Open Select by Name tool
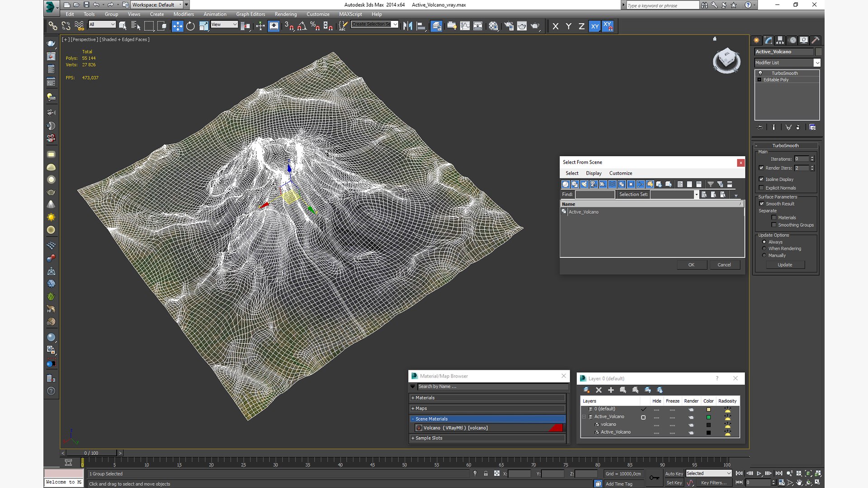Screen dimensions: 868x488 tap(136, 26)
